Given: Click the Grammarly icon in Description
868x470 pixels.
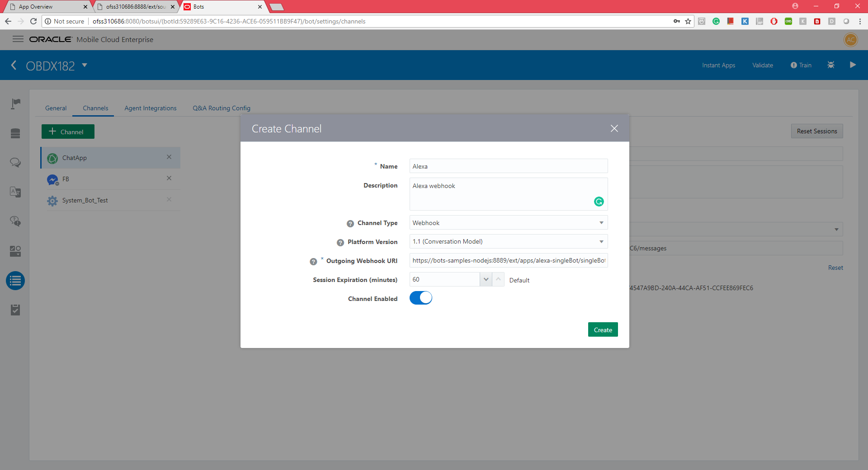Looking at the screenshot, I should point(599,202).
